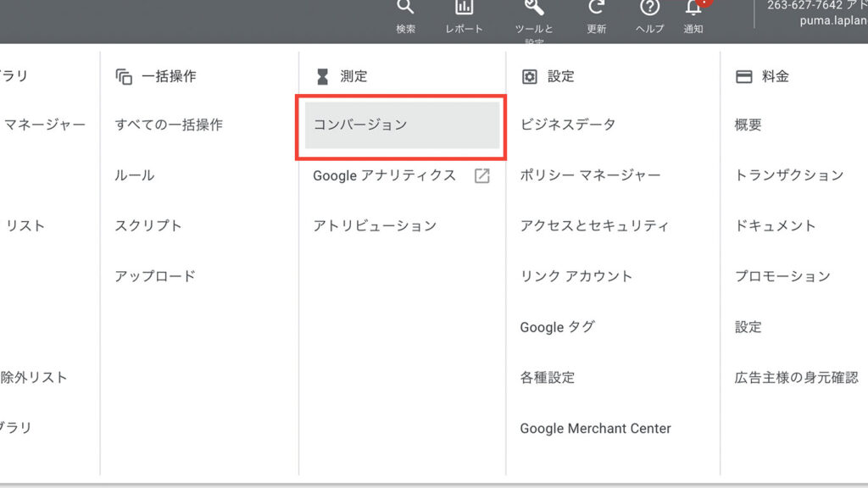Image resolution: width=868 pixels, height=488 pixels.
Task: Open ポリシー マネージャー
Action: pyautogui.click(x=590, y=176)
